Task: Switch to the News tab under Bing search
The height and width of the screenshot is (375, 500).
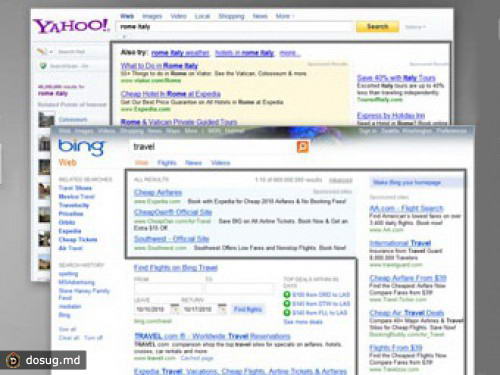Action: click(x=194, y=163)
